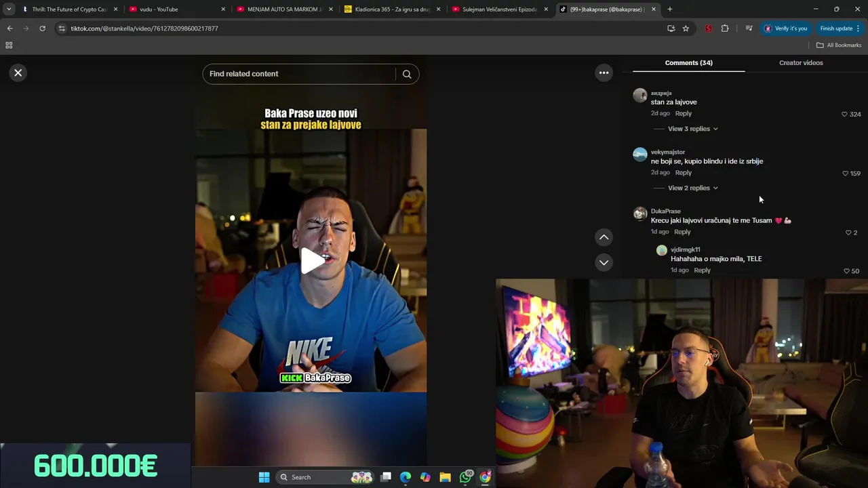Go to previous video with up arrow
The image size is (868, 488).
(604, 237)
